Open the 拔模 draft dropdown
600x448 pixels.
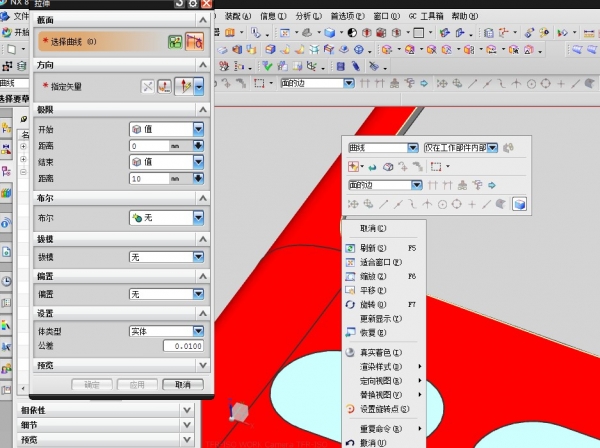[x=166, y=257]
